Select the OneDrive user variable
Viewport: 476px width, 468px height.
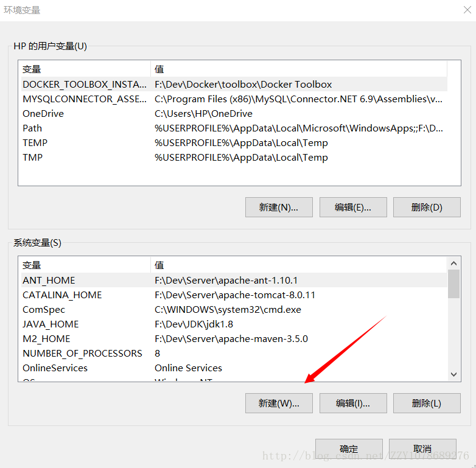point(233,114)
